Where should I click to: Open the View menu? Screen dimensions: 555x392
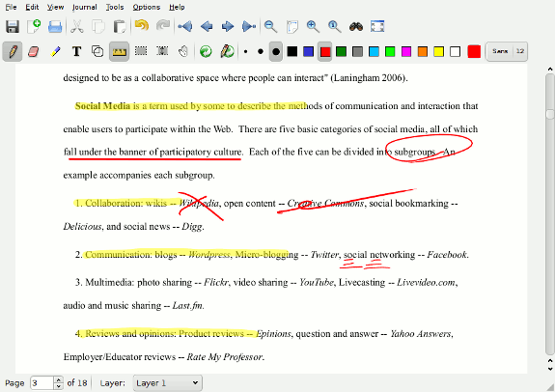pyautogui.click(x=56, y=7)
